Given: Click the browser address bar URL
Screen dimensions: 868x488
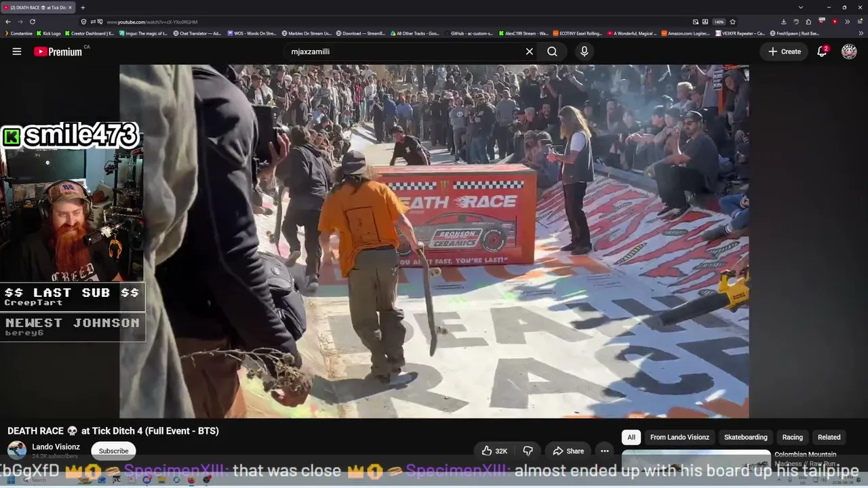Looking at the screenshot, I should coord(152,22).
